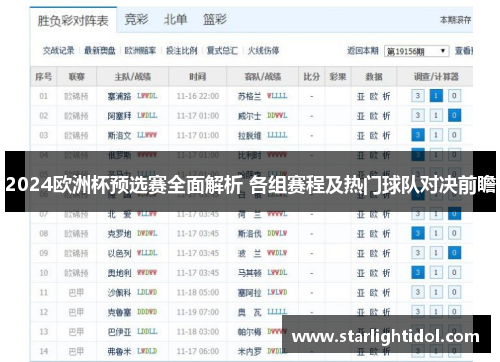Open 亚 odds for match 11
Image resolution: width=500 pixels, height=362 pixels.
pyautogui.click(x=361, y=293)
